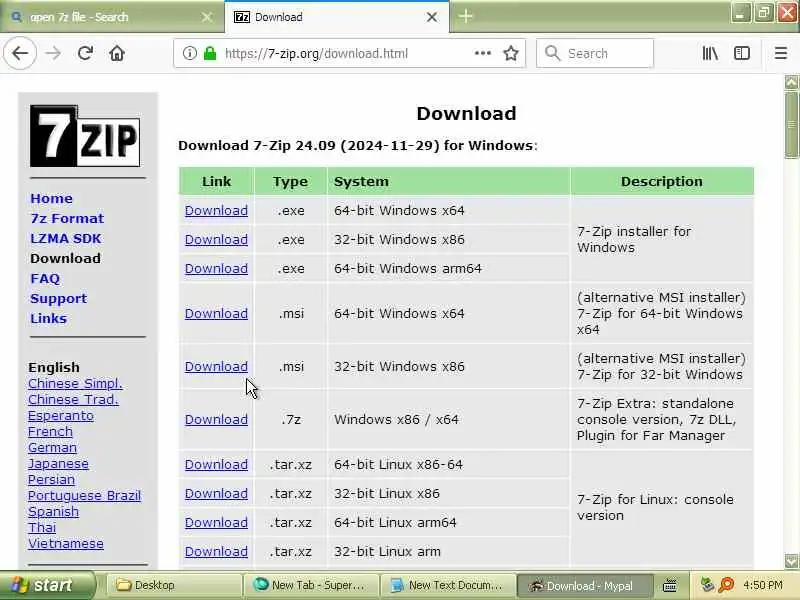Download the .exe for 32-bit Windows x86
Screen dimensions: 800x600
pos(216,240)
